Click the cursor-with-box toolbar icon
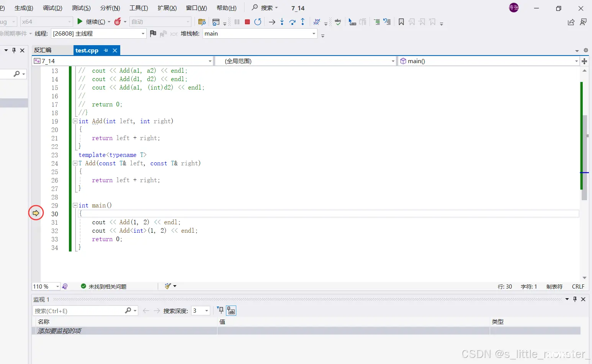Screen dimensions: 592x364 352,22
